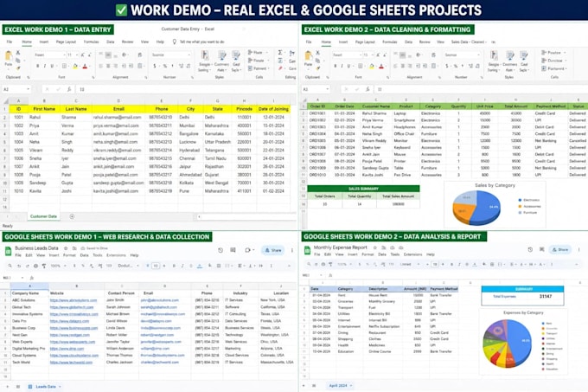
Task: Click Expenses by Category pie chart
Action: click(x=508, y=344)
